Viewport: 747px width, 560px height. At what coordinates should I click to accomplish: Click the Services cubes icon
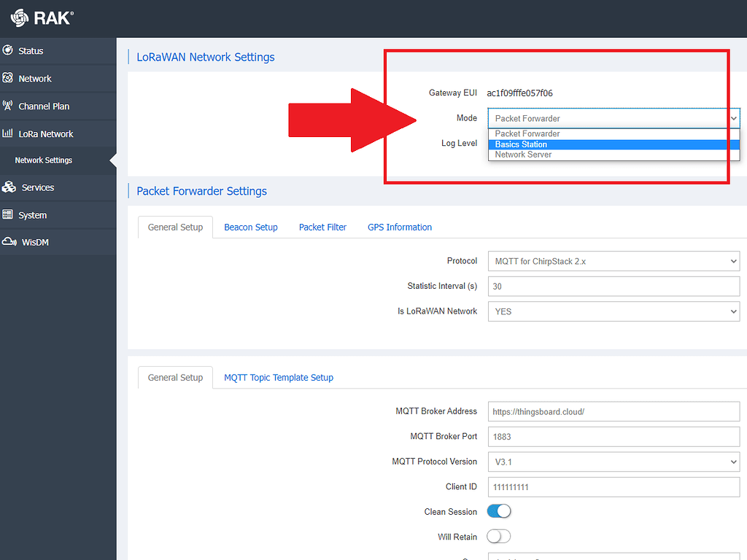point(9,187)
